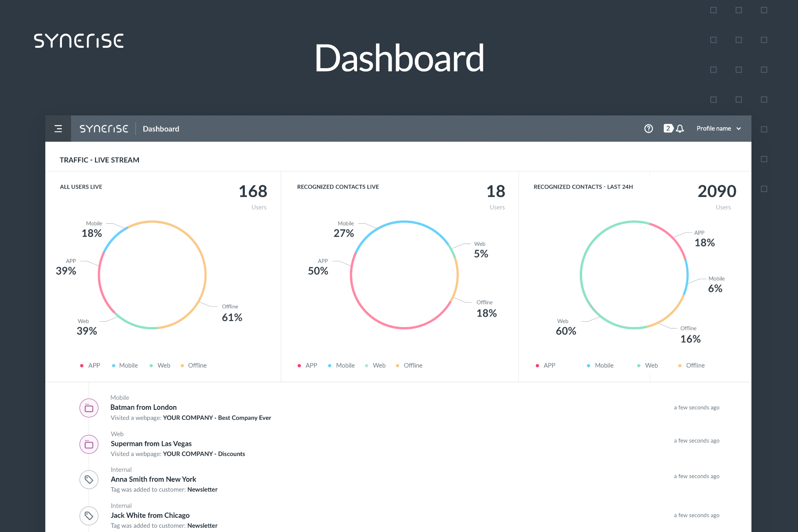Click the webpage icon beside Superman from Las Vegas
Viewport: 798px width, 532px height.
pyautogui.click(x=89, y=444)
